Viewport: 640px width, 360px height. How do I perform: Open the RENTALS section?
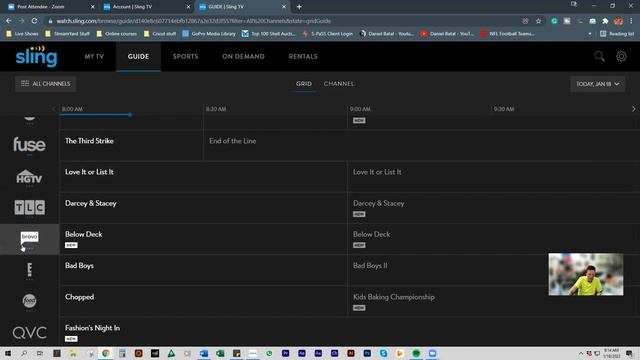coord(303,56)
